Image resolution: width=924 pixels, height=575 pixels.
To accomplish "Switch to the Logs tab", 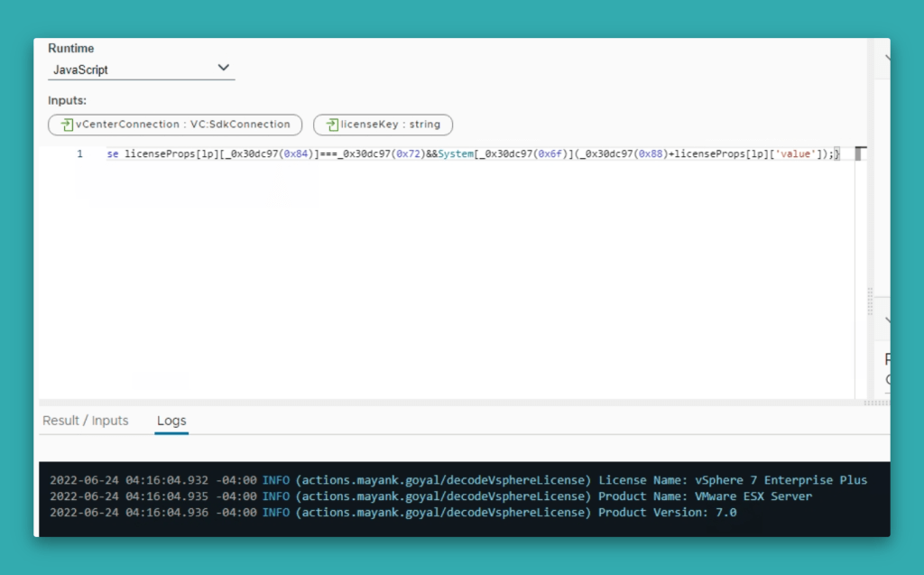I will click(x=171, y=421).
